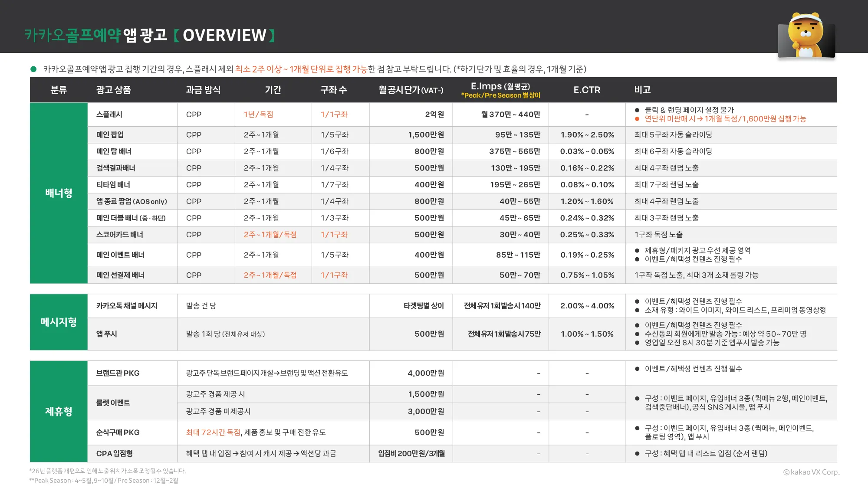Click the 제휴형 category cell
This screenshot has width=868, height=488.
[x=59, y=411]
